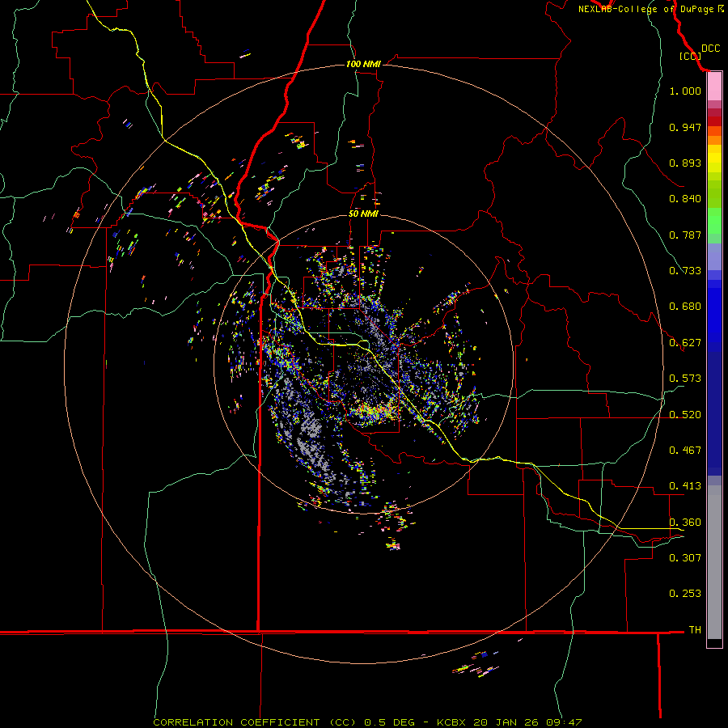Click the 0.467 legend value
Viewport: 728px width, 728px height.
coord(685,451)
